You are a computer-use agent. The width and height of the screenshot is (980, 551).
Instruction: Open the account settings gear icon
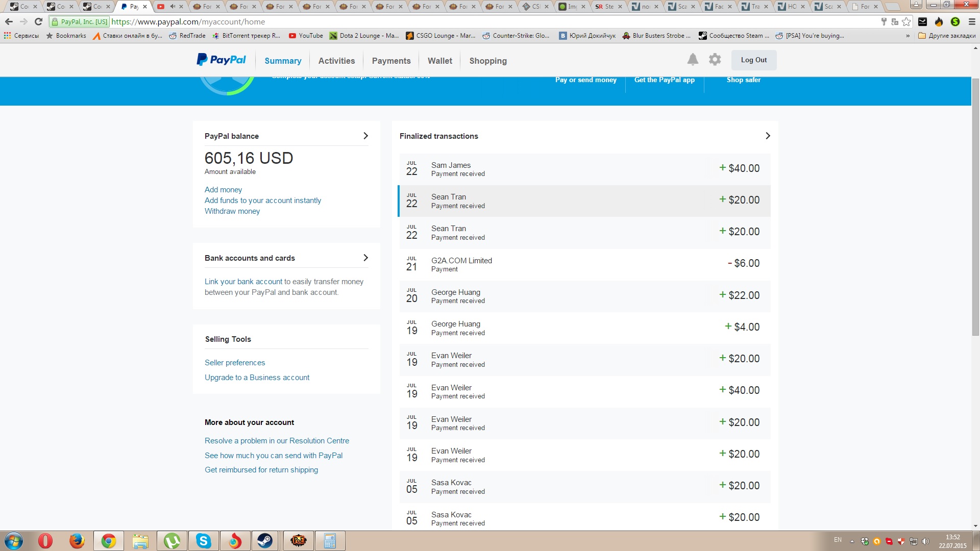pyautogui.click(x=715, y=60)
